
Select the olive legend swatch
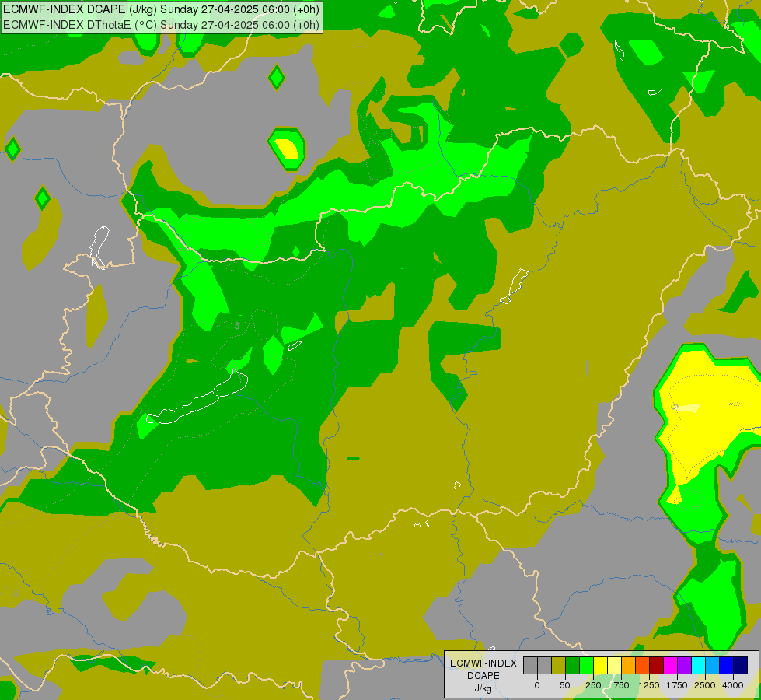pos(559,665)
